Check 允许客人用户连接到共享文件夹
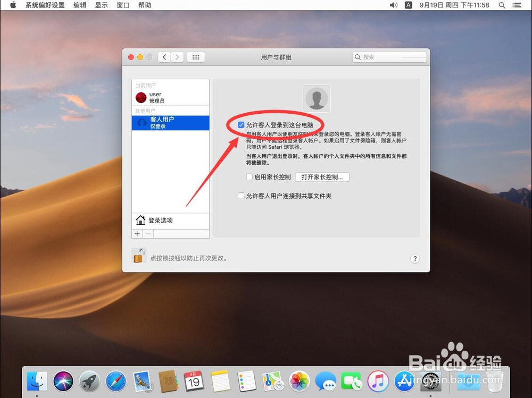Image resolution: width=532 pixels, height=398 pixels. click(x=241, y=196)
